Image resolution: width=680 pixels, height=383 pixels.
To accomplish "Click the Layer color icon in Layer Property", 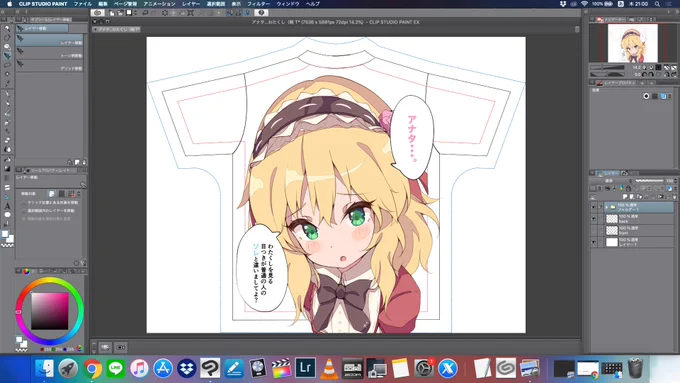I will click(664, 96).
